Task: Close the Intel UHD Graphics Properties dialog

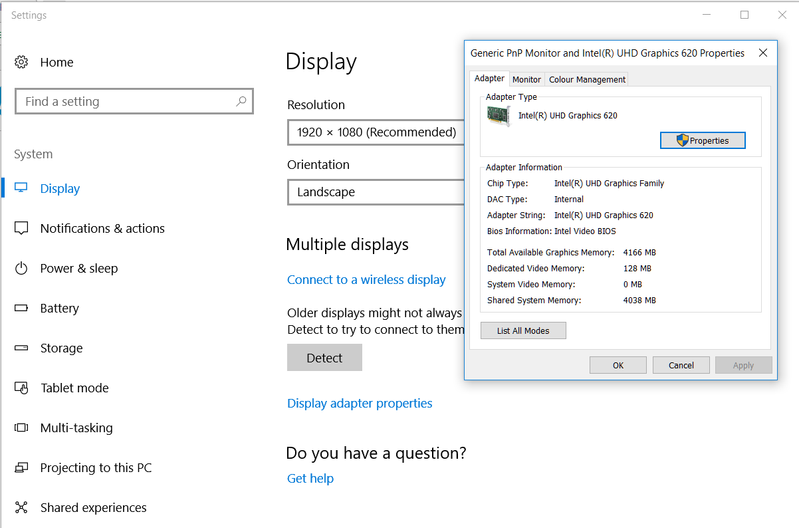Action: click(x=763, y=53)
